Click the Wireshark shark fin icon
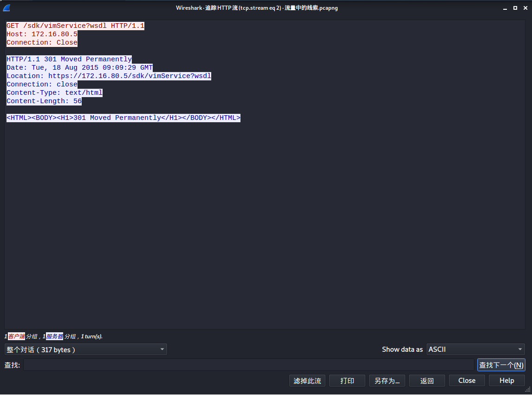This screenshot has width=532, height=395. pyautogui.click(x=6, y=8)
